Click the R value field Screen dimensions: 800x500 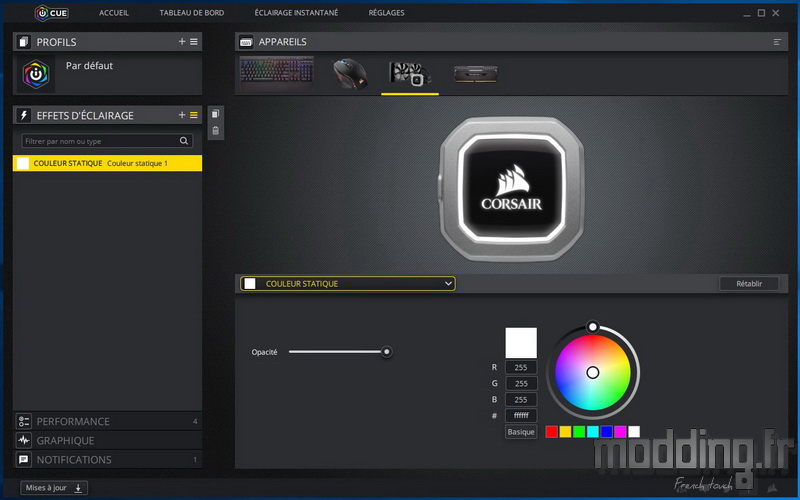[x=521, y=367]
